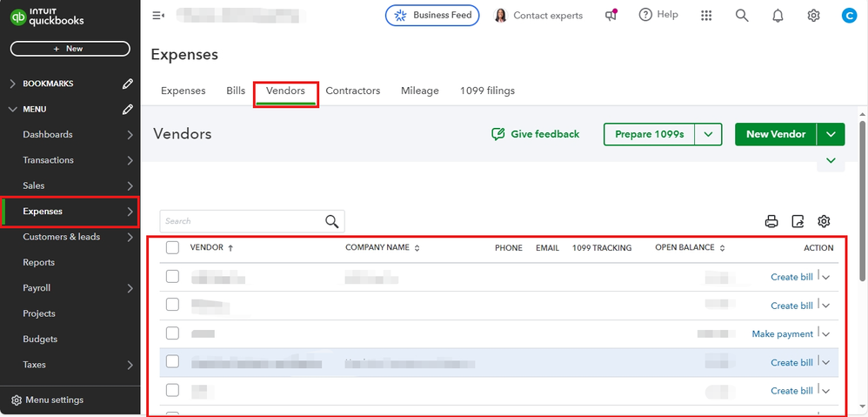
Task: Switch to the Bills tab
Action: coord(236,91)
